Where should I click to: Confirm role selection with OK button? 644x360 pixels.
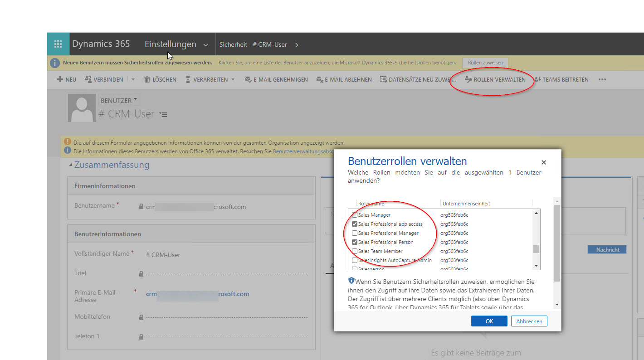(489, 321)
